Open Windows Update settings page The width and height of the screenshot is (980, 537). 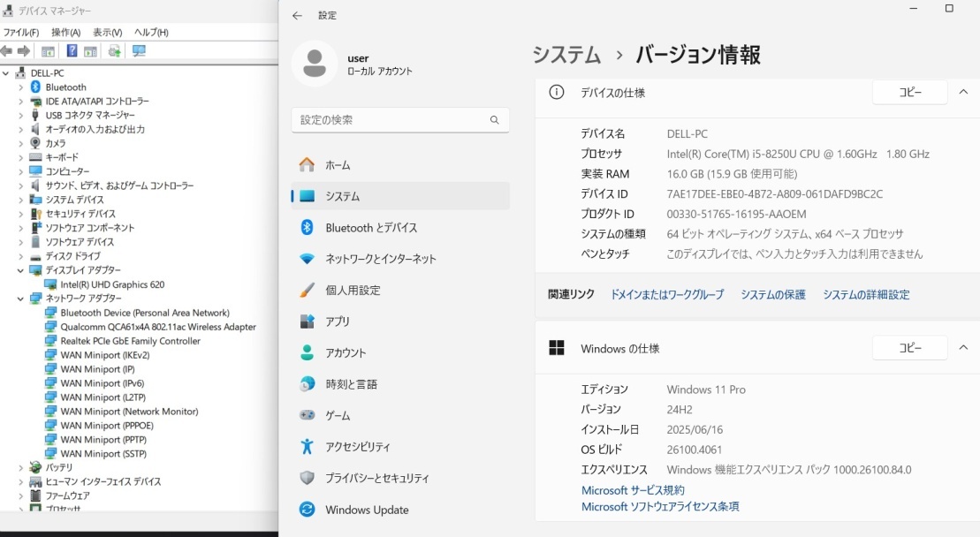400,510
